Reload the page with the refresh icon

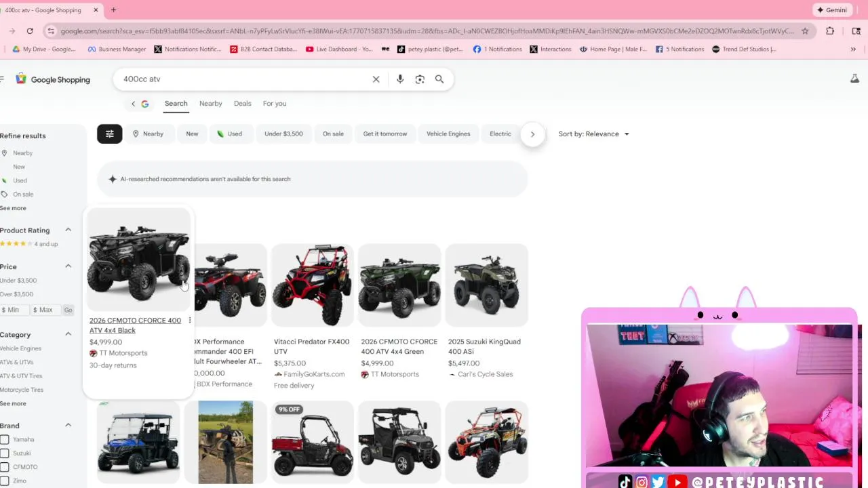point(30,30)
